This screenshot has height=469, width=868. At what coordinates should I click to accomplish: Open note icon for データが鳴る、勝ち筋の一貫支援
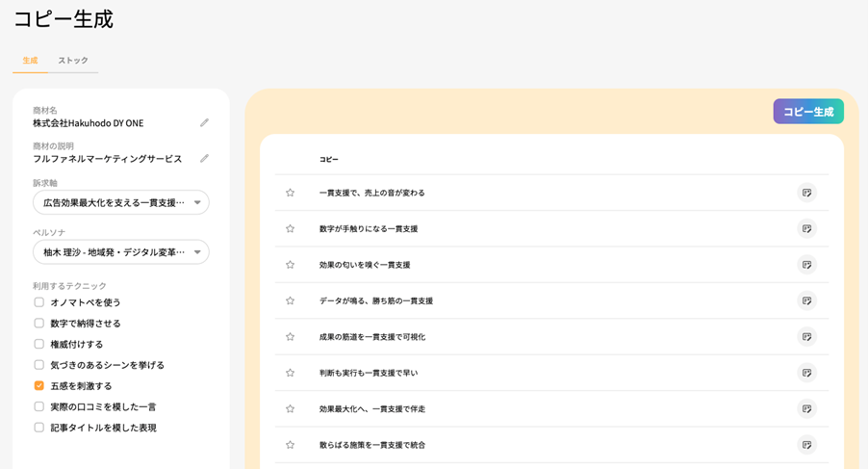click(806, 300)
